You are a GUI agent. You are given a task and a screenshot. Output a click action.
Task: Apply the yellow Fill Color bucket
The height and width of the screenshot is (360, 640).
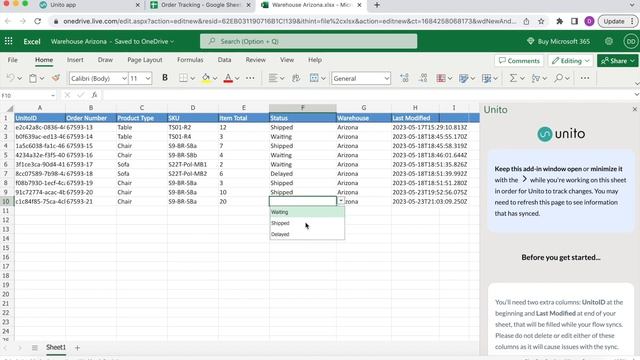[206, 78]
